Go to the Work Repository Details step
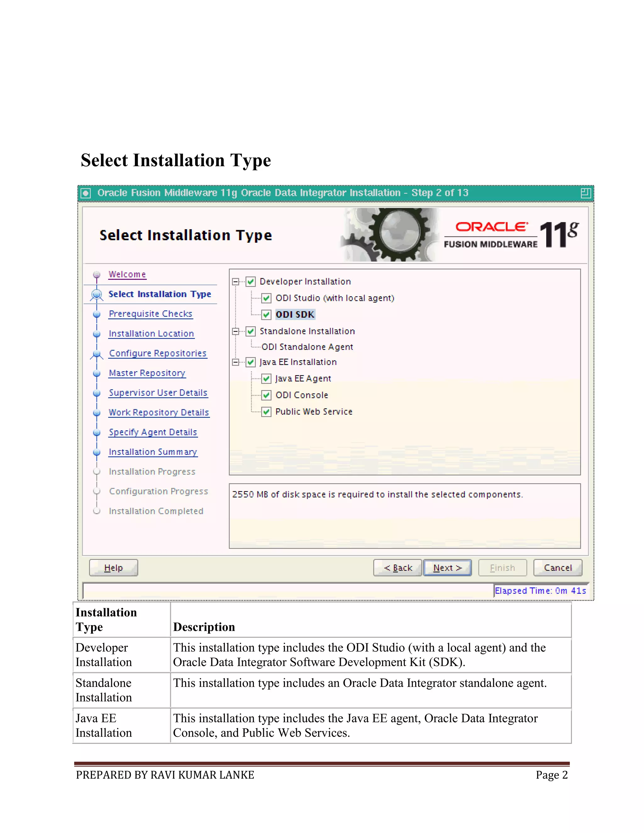 coord(159,413)
